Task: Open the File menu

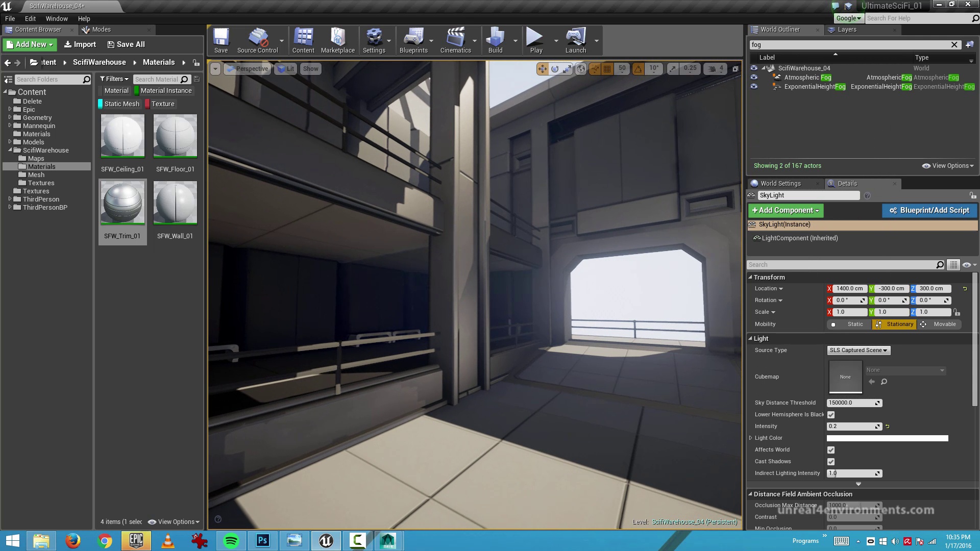Action: click(10, 18)
